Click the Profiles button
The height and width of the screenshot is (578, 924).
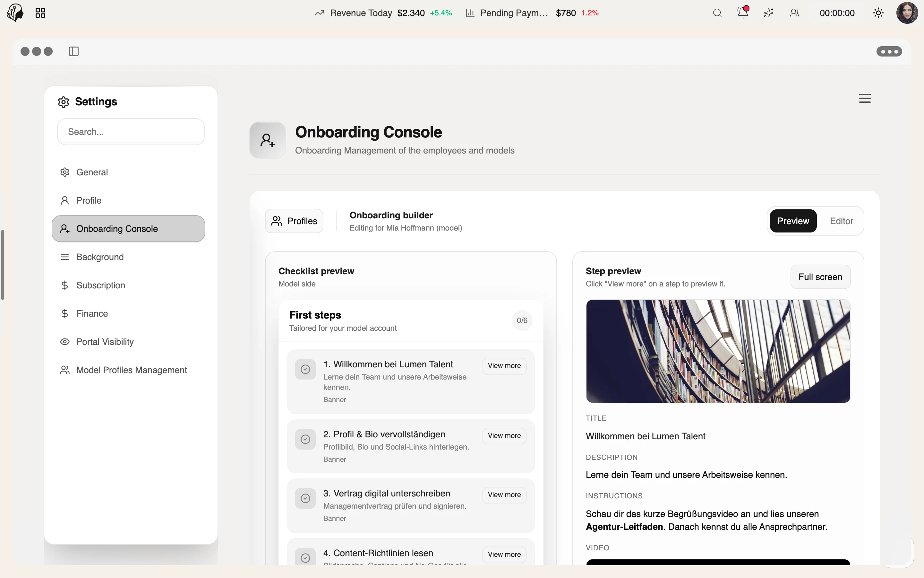pos(295,221)
